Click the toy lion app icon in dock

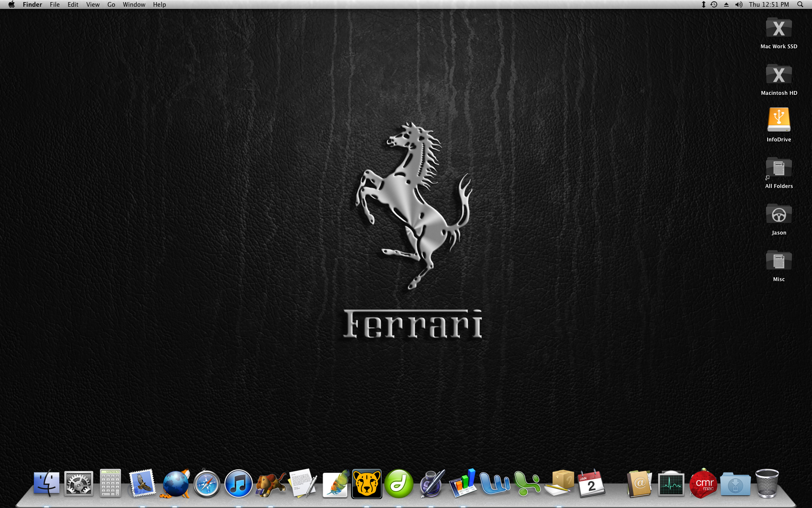point(271,484)
